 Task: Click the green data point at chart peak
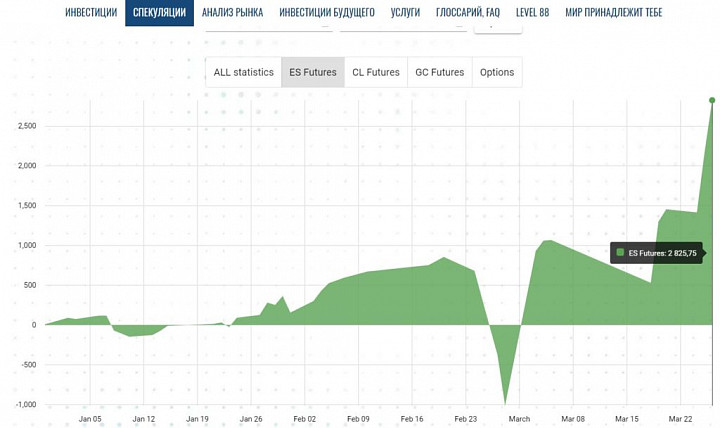[712, 100]
